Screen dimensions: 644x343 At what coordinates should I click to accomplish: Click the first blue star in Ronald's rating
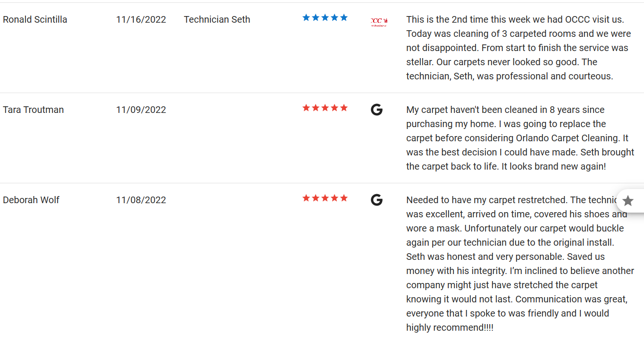(x=306, y=17)
